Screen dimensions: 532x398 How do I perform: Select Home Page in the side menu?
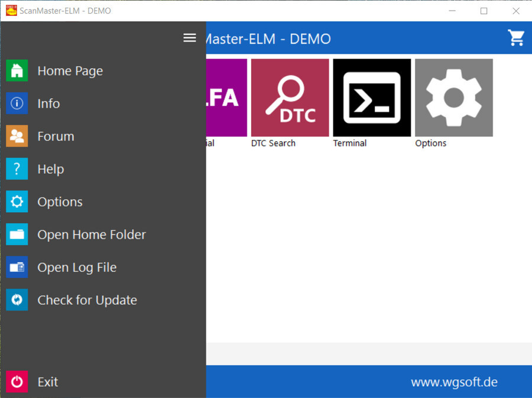pos(70,71)
